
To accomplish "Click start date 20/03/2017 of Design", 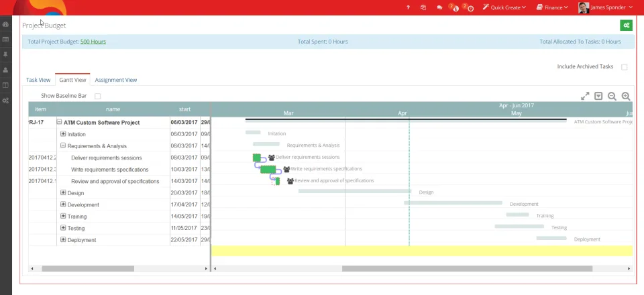I will (x=184, y=193).
